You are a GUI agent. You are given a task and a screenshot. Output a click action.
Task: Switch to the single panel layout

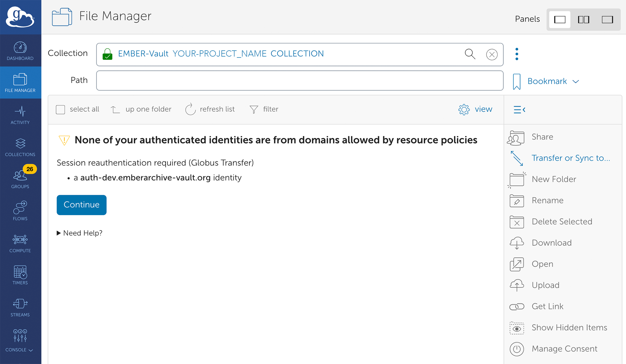click(560, 20)
